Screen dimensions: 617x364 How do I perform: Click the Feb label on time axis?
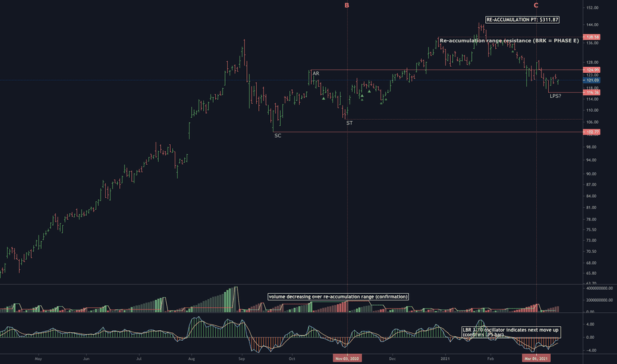click(491, 359)
